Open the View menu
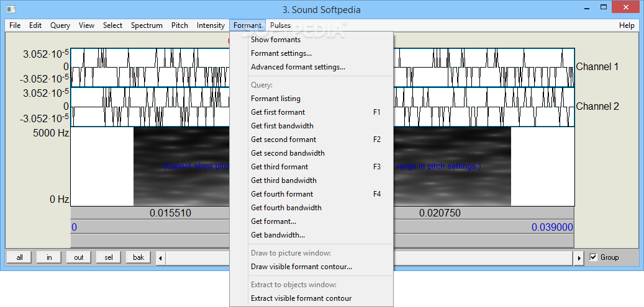This screenshot has width=644, height=307. click(x=86, y=25)
